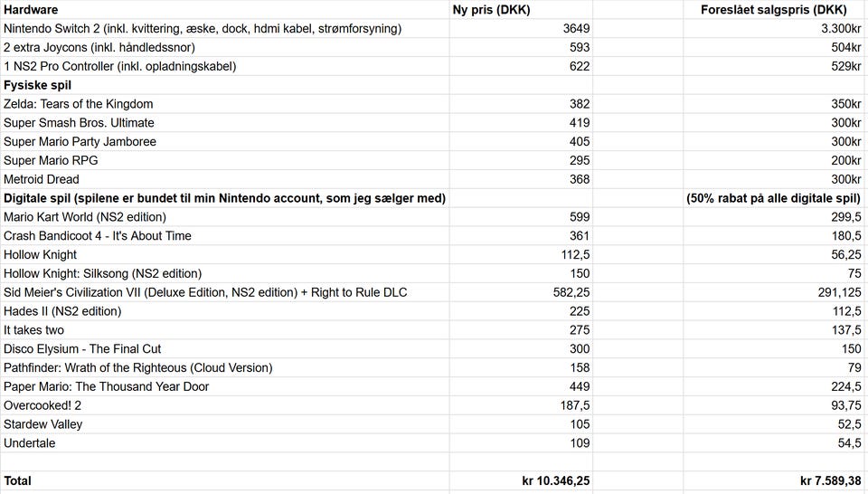Image resolution: width=868 pixels, height=494 pixels.
Task: Select Civilization VII price 582,25
Action: (521, 292)
